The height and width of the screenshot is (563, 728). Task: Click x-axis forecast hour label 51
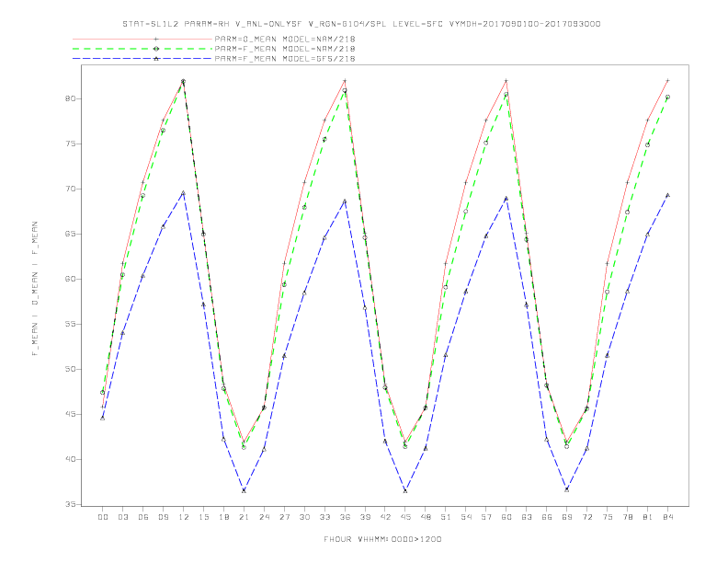(x=446, y=518)
